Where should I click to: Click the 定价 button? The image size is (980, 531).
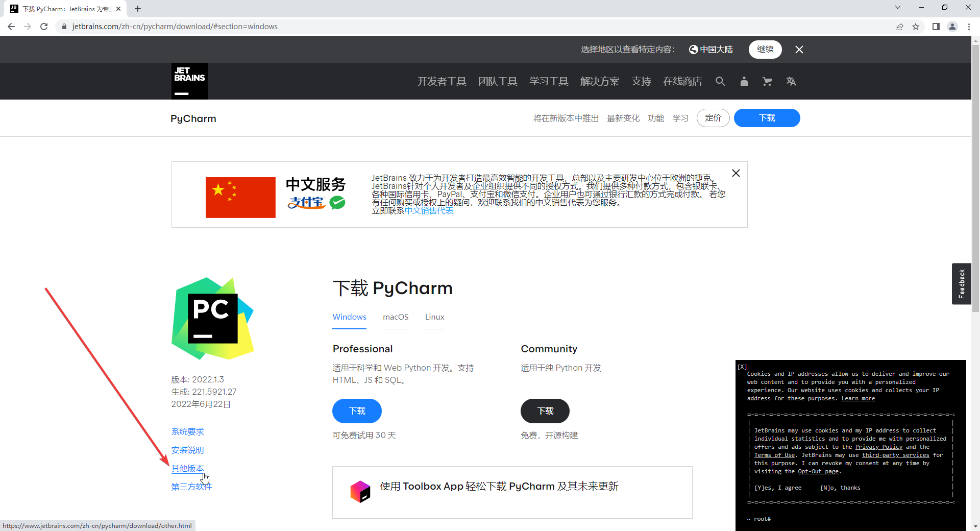click(713, 118)
